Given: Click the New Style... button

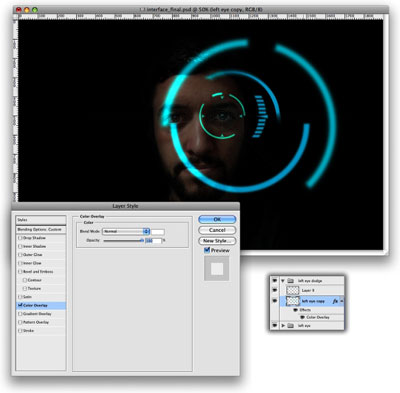Looking at the screenshot, I should pos(217,241).
